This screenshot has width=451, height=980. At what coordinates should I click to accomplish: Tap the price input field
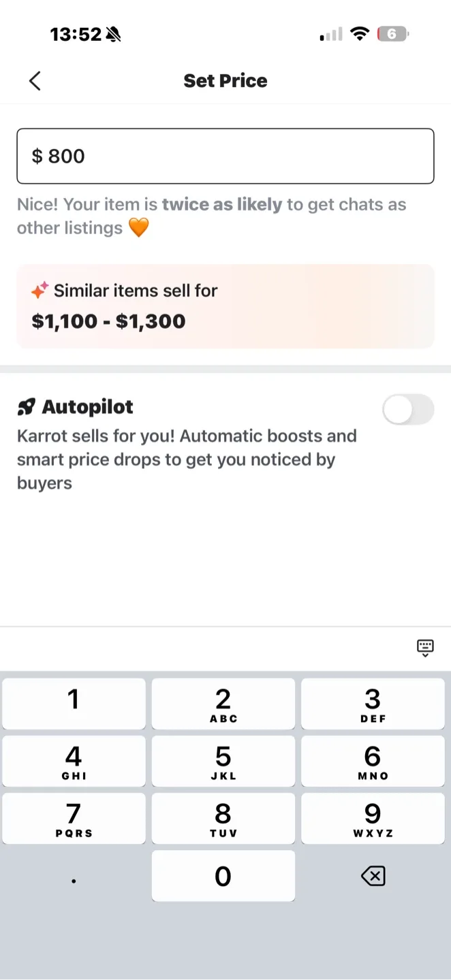[x=225, y=156]
